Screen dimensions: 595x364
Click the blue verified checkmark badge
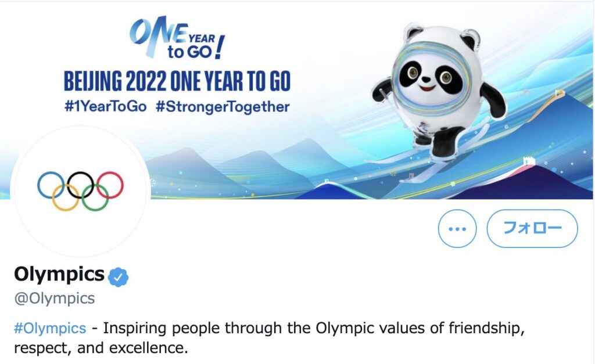click(x=118, y=277)
